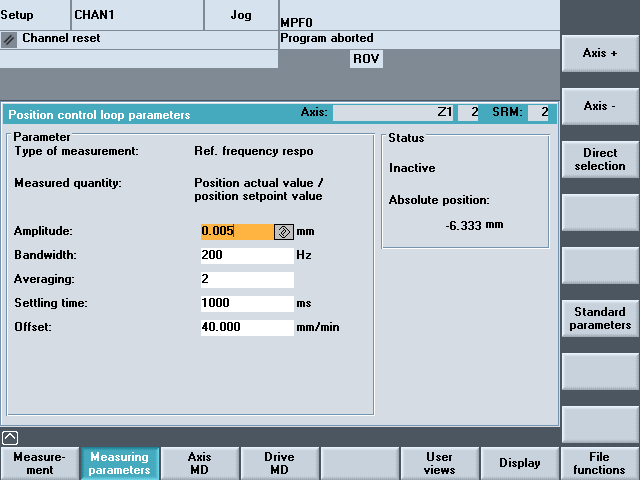640x480 pixels.
Task: Click the Averaging input field
Action: pyautogui.click(x=247, y=280)
